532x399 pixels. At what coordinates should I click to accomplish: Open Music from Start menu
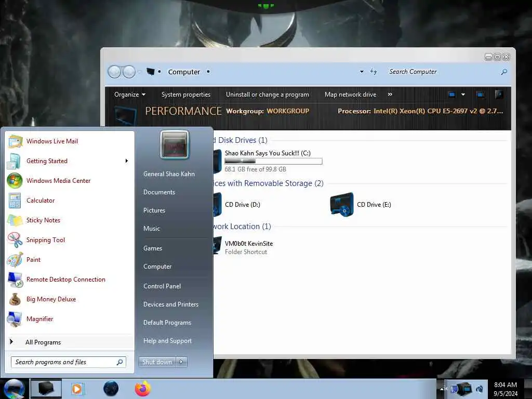[x=151, y=229]
